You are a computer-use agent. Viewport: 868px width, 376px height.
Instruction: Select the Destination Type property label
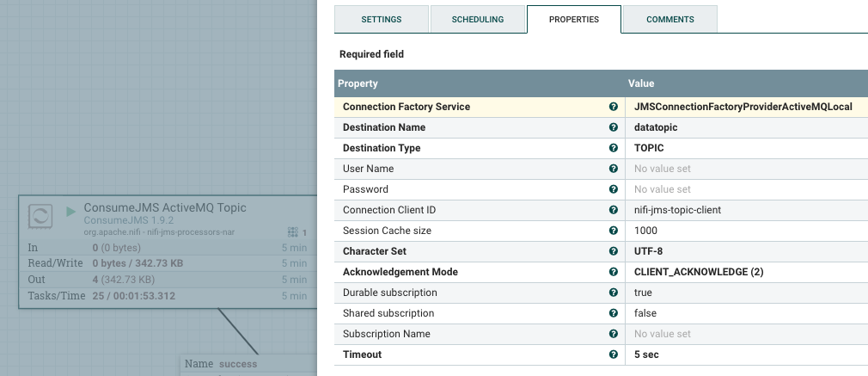pyautogui.click(x=382, y=148)
